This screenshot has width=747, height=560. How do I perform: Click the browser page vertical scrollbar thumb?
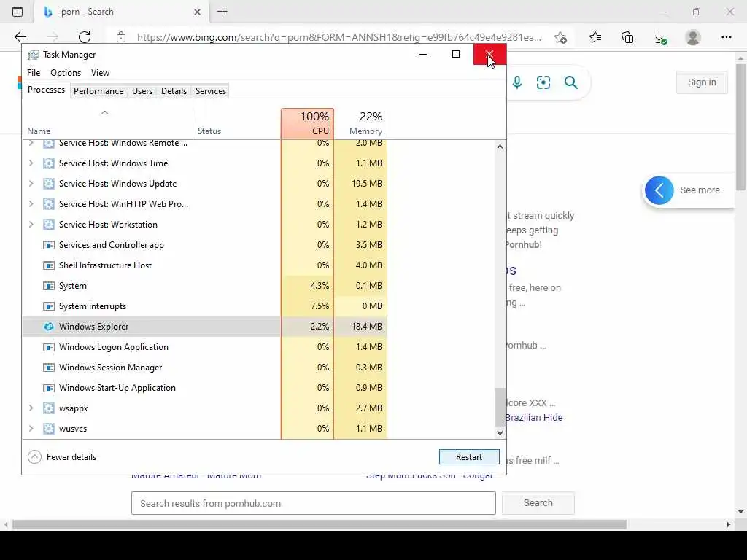[x=741, y=128]
